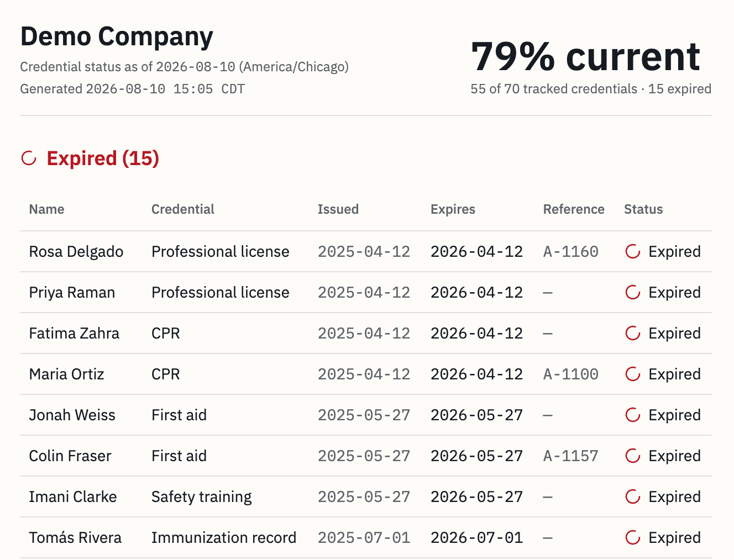Click the Name column header
734x560 pixels.
pos(46,209)
